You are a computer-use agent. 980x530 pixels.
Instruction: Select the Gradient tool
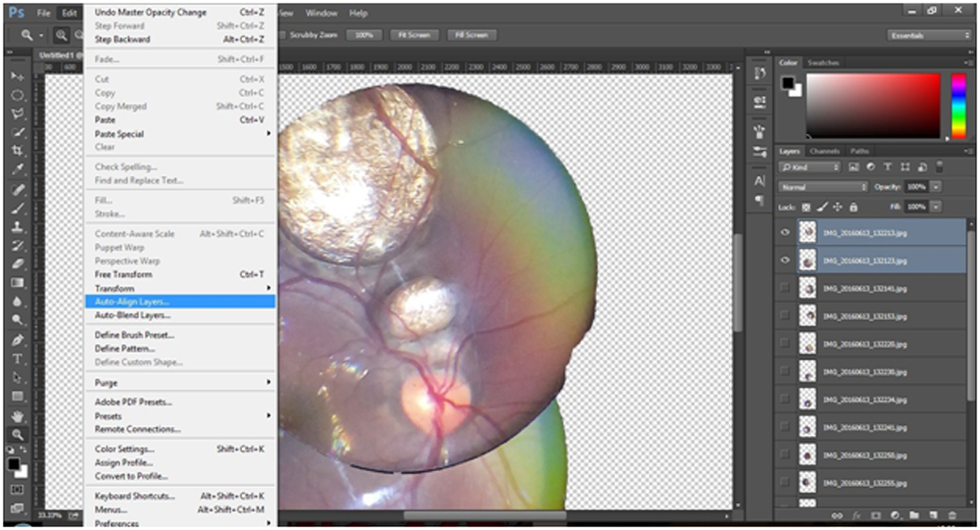pos(17,282)
